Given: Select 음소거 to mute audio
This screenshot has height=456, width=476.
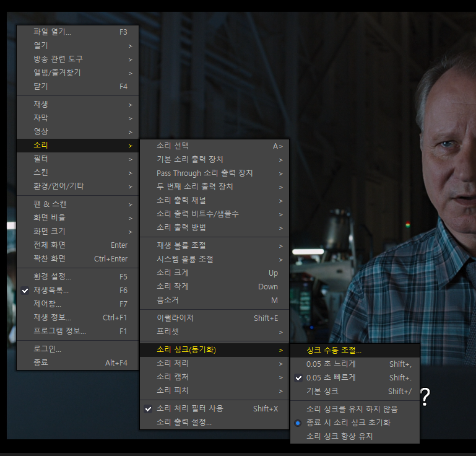Looking at the screenshot, I should [x=214, y=300].
